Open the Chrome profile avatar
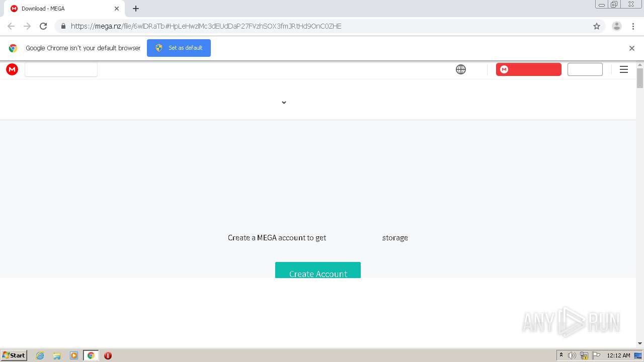Image resolution: width=644 pixels, height=362 pixels. click(617, 26)
